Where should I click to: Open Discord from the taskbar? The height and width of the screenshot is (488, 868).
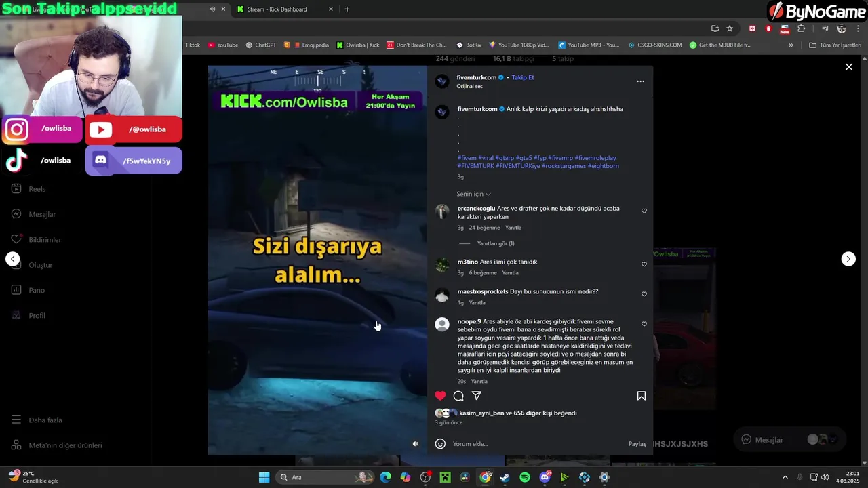[545, 477]
